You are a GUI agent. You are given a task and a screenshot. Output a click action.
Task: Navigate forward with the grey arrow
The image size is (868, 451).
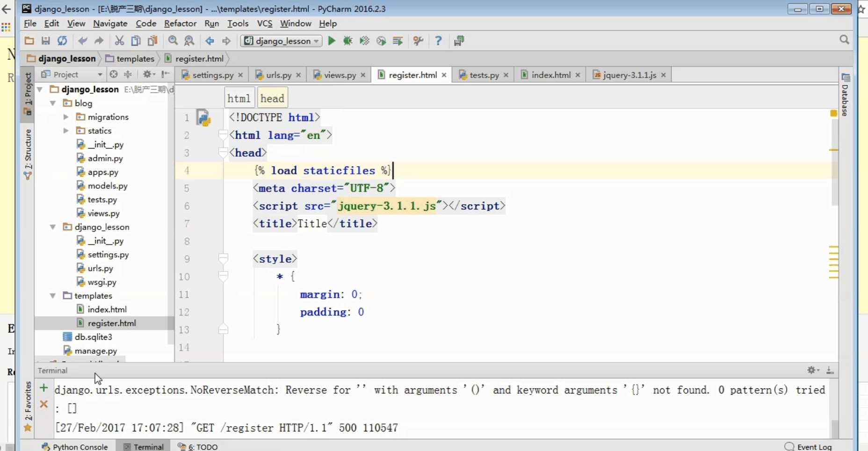226,41
